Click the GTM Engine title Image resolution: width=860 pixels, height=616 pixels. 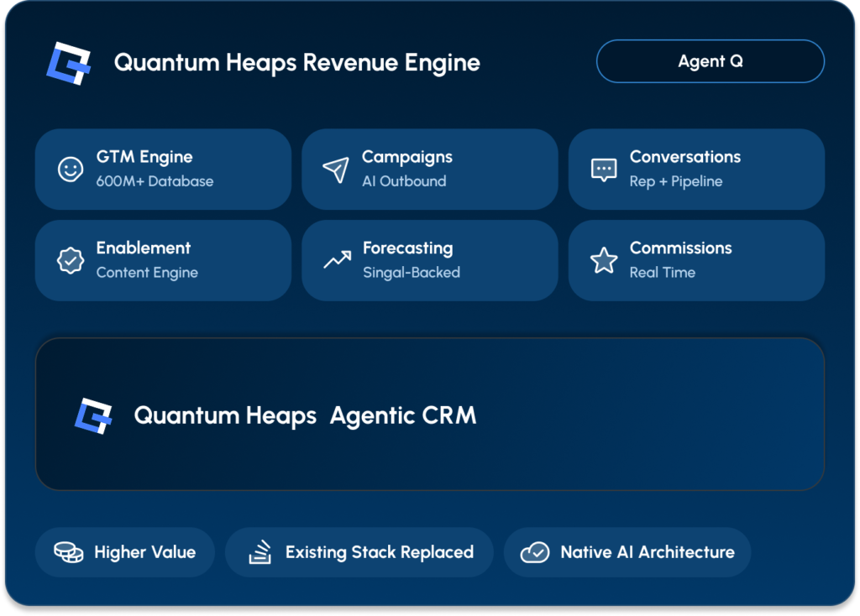(144, 157)
